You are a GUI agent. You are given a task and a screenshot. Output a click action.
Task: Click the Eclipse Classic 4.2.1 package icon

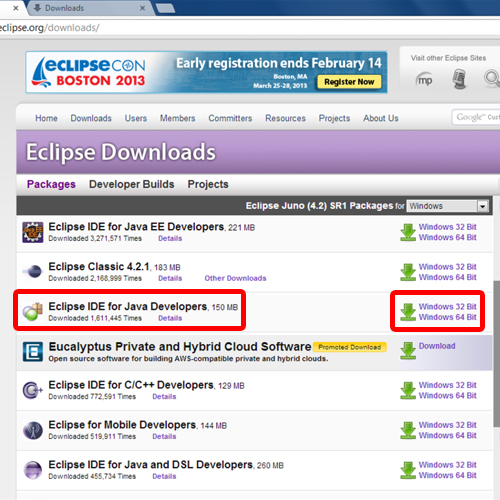point(33,272)
